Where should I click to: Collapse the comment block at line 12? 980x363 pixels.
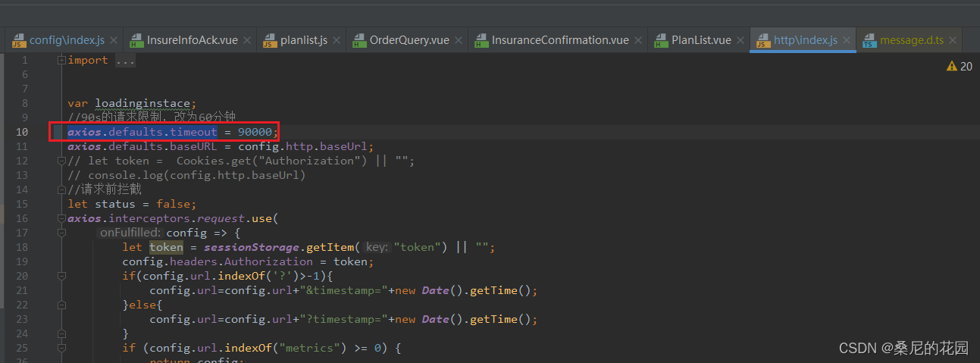[x=61, y=161]
